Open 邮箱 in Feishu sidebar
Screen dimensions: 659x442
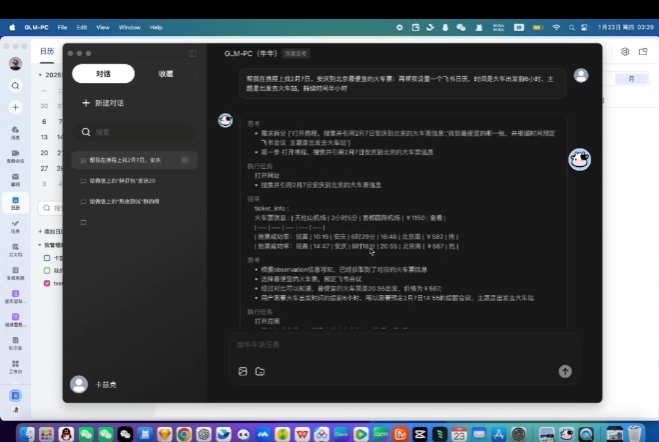pyautogui.click(x=16, y=180)
